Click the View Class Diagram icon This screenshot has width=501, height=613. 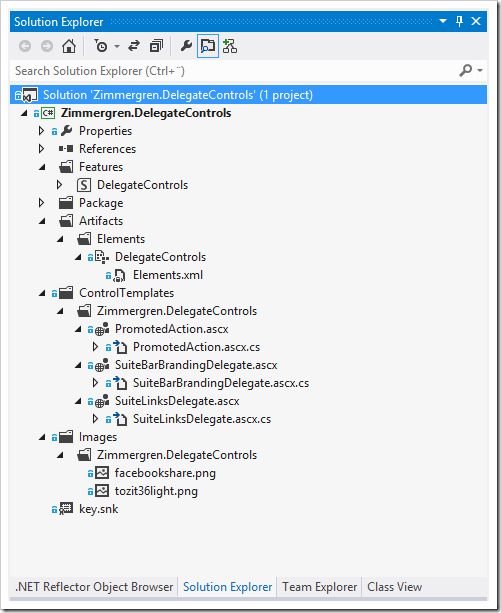pos(230,46)
